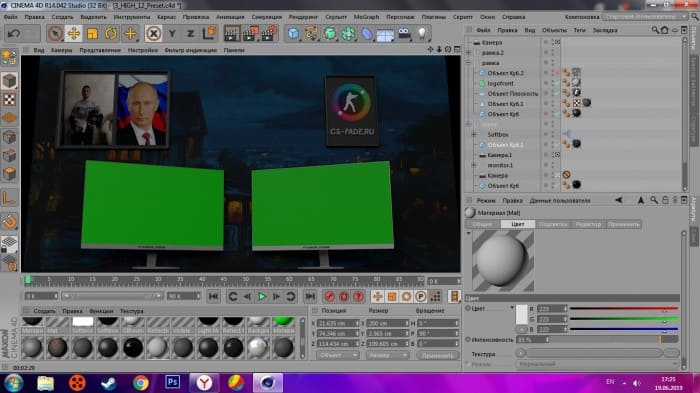Play the animation forward

262,296
